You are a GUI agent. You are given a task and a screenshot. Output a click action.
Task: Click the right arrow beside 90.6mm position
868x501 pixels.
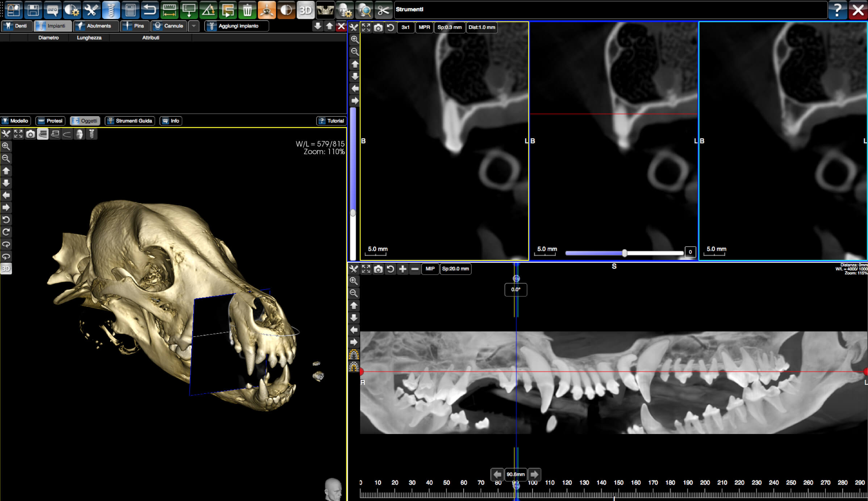tap(534, 474)
